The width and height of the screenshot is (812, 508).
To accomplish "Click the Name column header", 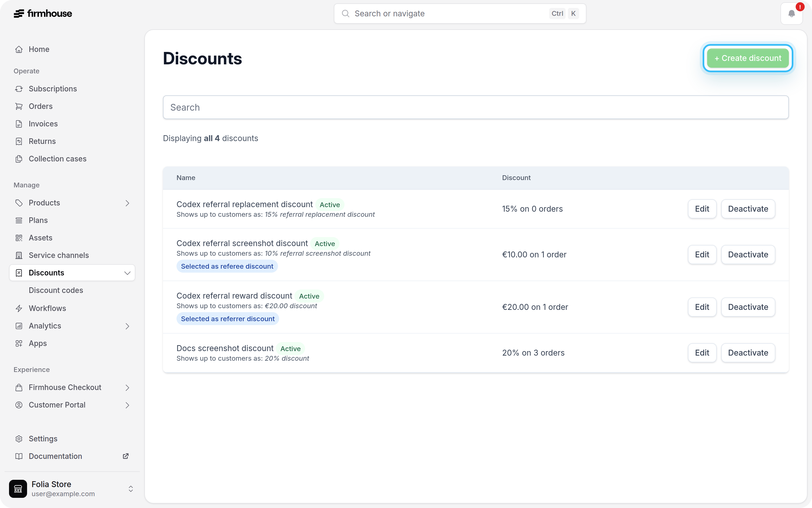I will point(186,178).
